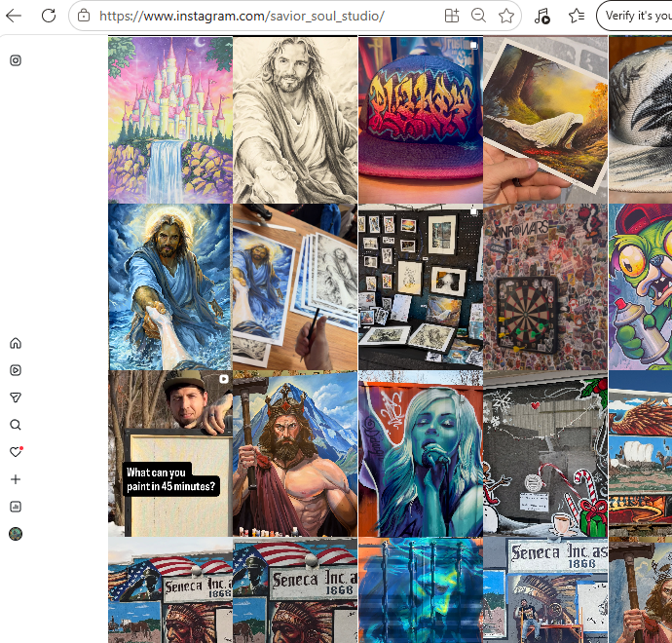Open the hand-held forest painting post
This screenshot has height=643, width=672.
pos(545,120)
